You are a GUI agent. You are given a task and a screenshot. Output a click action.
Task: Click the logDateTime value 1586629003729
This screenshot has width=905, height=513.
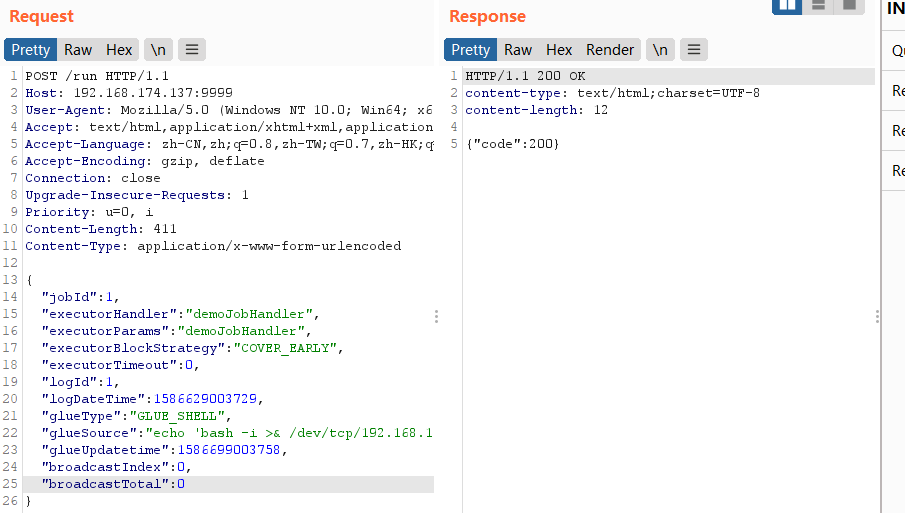pyautogui.click(x=205, y=399)
